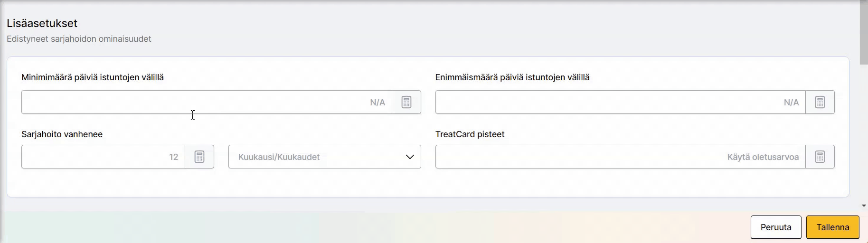Screen dimensions: 868x243
Task: Open calculator beside Sarjahoito vanhenee field
Action: tap(199, 157)
